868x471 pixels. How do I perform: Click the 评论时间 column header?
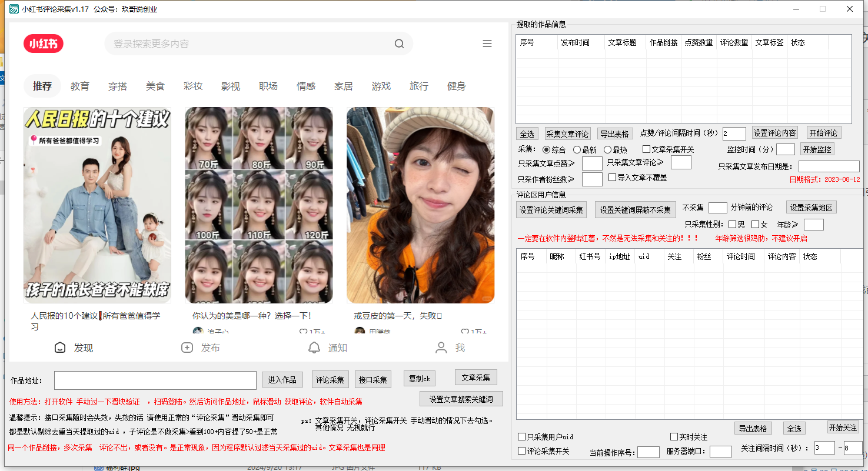coord(741,256)
